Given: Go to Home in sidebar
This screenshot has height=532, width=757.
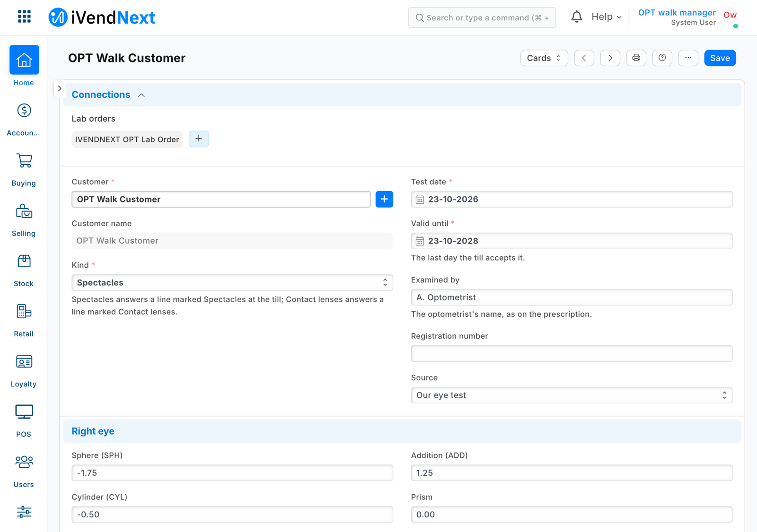Looking at the screenshot, I should click(24, 66).
